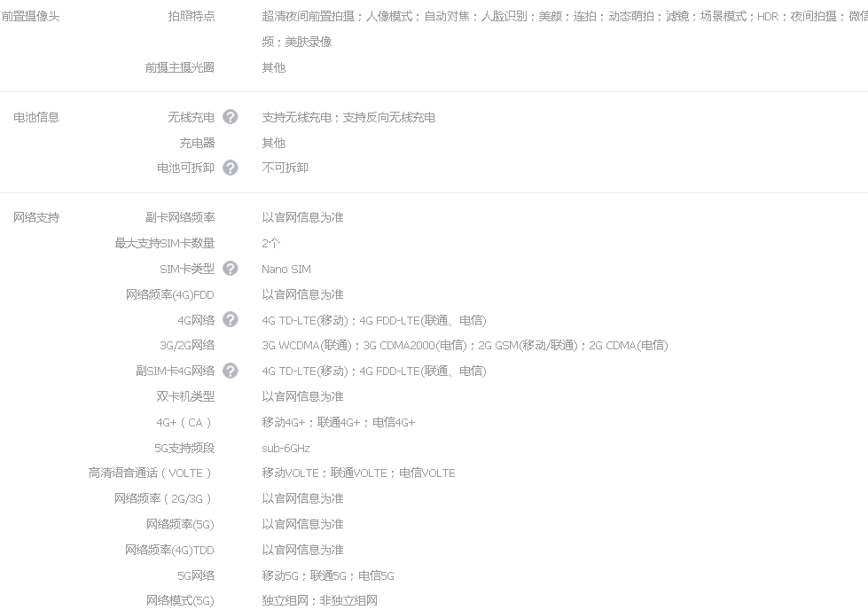Select the 充电器 label
The image size is (868, 610).
(197, 143)
